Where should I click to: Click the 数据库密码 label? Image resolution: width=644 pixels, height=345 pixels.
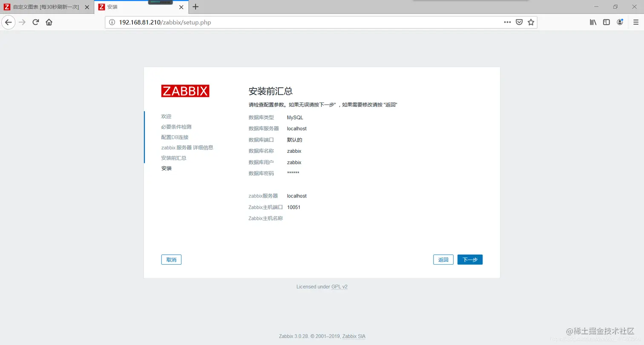(262, 173)
